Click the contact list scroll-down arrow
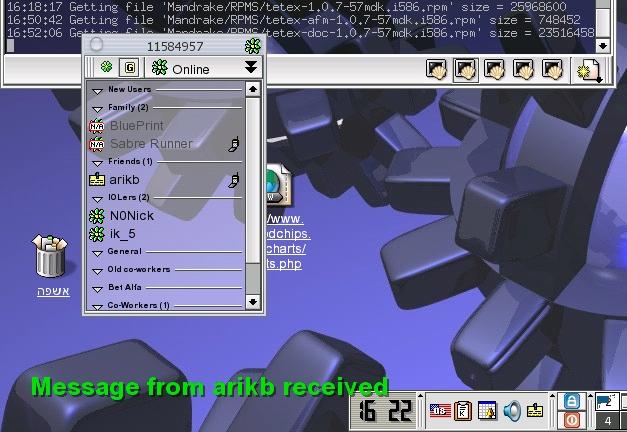 click(x=253, y=302)
